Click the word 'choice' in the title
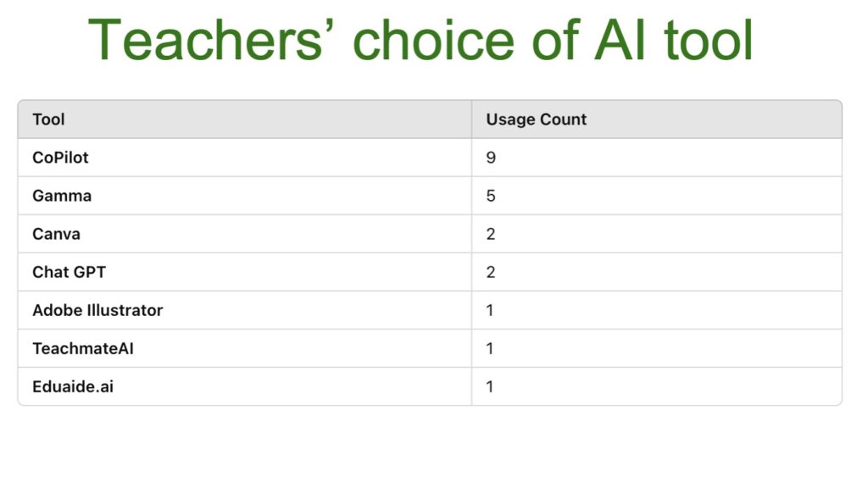The width and height of the screenshot is (868, 488). pos(433,40)
